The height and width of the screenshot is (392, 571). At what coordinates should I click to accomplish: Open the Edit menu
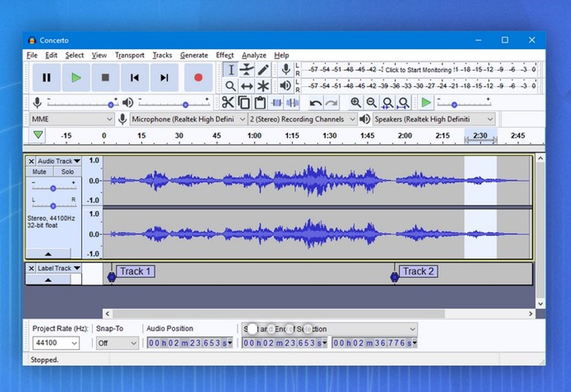pos(52,55)
